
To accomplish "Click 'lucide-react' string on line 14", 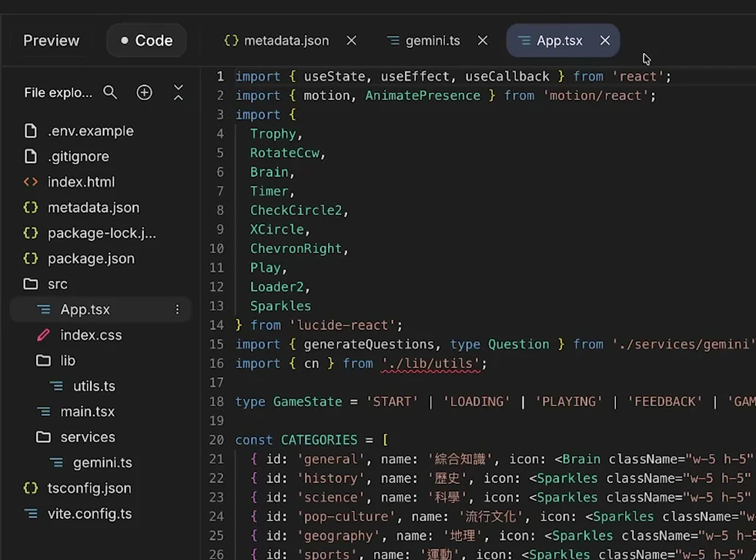I will coord(343,325).
